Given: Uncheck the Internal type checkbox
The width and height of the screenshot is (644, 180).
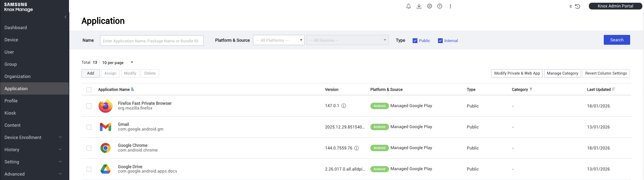Looking at the screenshot, I should click(440, 41).
